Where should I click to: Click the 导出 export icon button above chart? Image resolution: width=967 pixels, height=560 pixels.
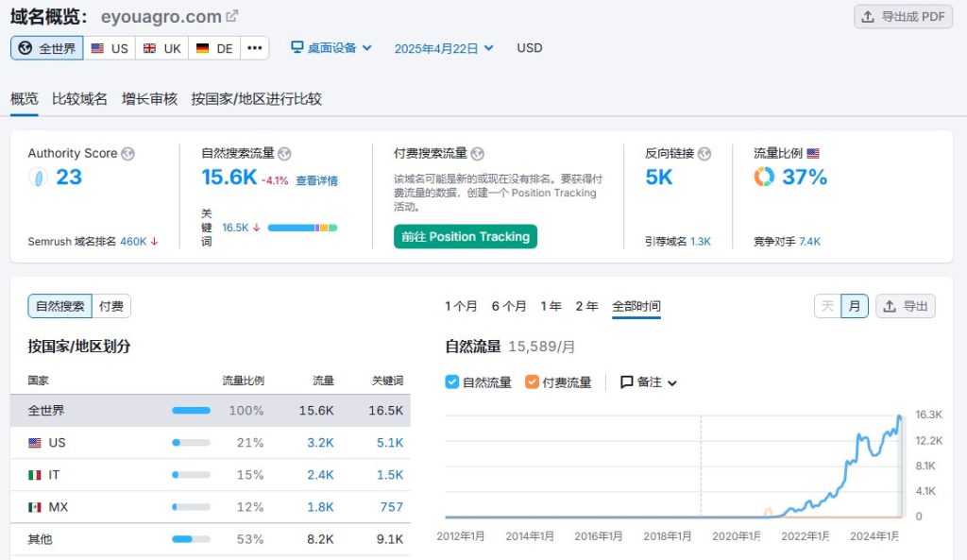tap(906, 306)
